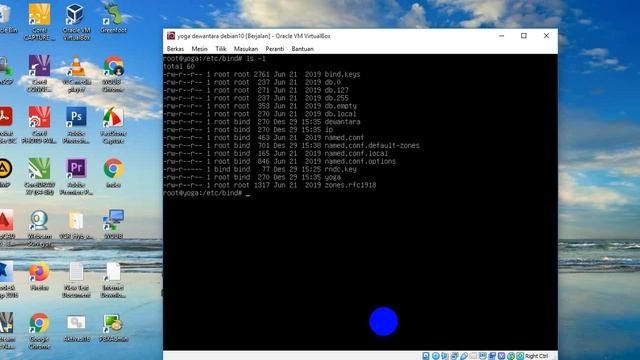The height and width of the screenshot is (360, 640).
Task: Select the Chrome shortcut with profile avatar
Action: (113, 74)
